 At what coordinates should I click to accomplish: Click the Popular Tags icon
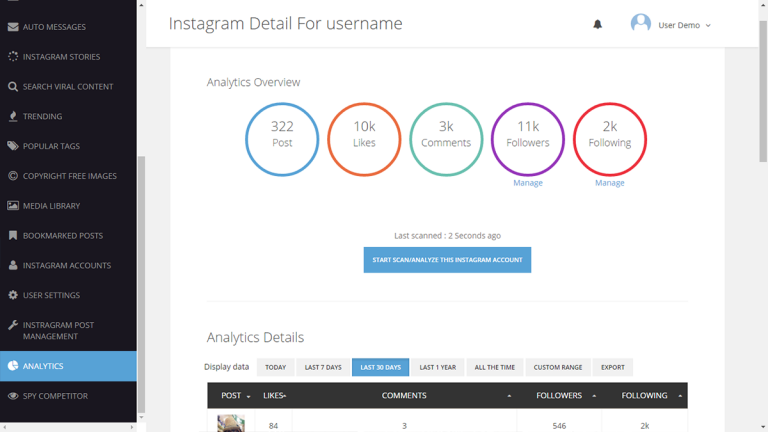coord(13,146)
